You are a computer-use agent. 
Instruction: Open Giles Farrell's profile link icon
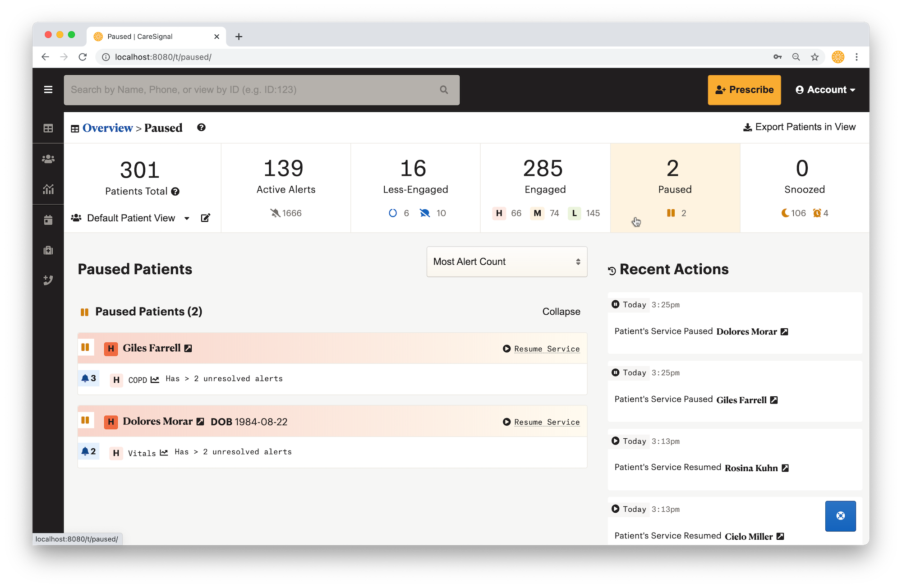point(188,348)
